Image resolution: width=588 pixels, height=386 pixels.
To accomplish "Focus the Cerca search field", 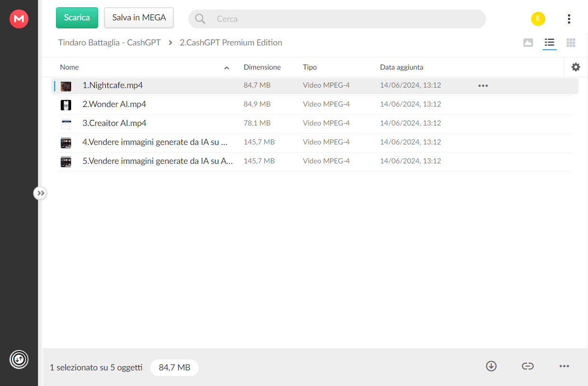I will [x=337, y=19].
